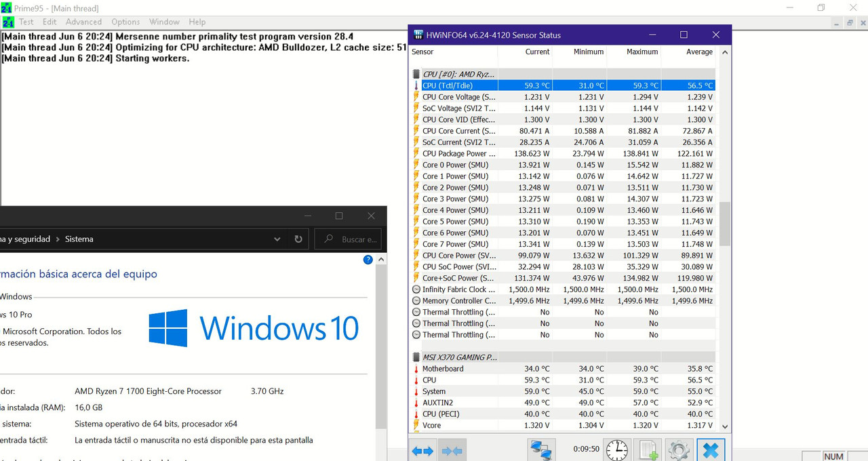
Task: Open the Edit menu in Prime95
Action: tap(50, 22)
